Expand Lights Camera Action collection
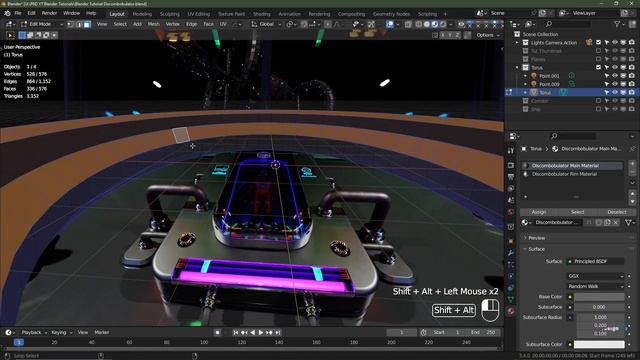The width and height of the screenshot is (640, 360). (x=517, y=42)
